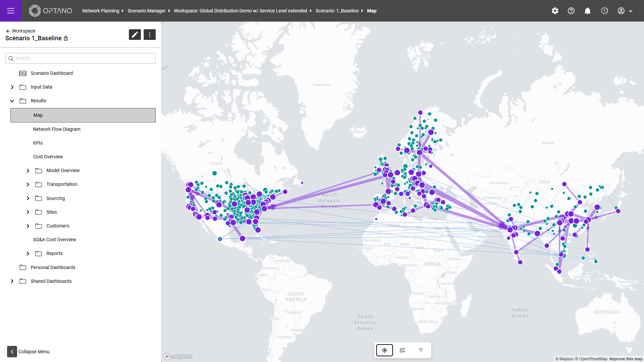The width and height of the screenshot is (644, 362).
Task: Expand the Shared Dashboards folder
Action: coord(12,281)
